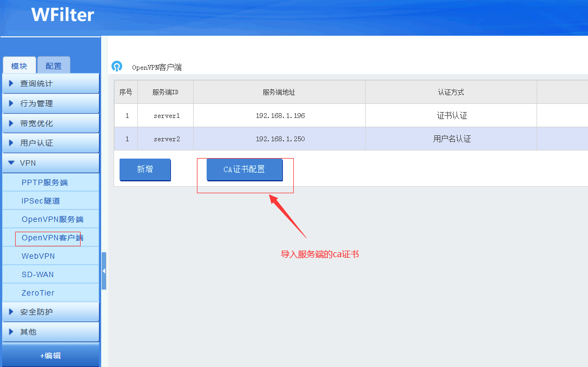Viewport: 588px width, 367px height.
Task: Open IPSec隧道 page
Action: (x=41, y=201)
